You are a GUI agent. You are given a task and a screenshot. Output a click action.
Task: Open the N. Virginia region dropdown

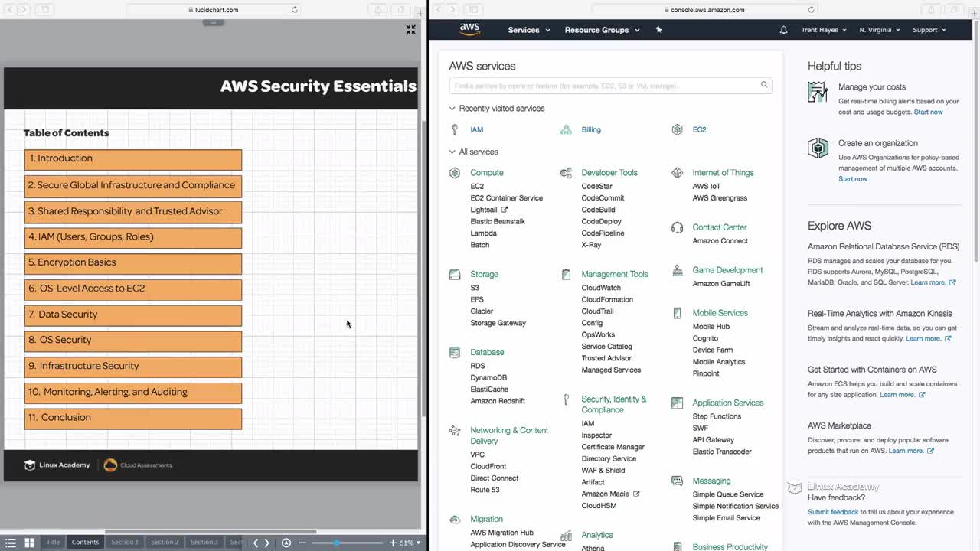pos(880,30)
